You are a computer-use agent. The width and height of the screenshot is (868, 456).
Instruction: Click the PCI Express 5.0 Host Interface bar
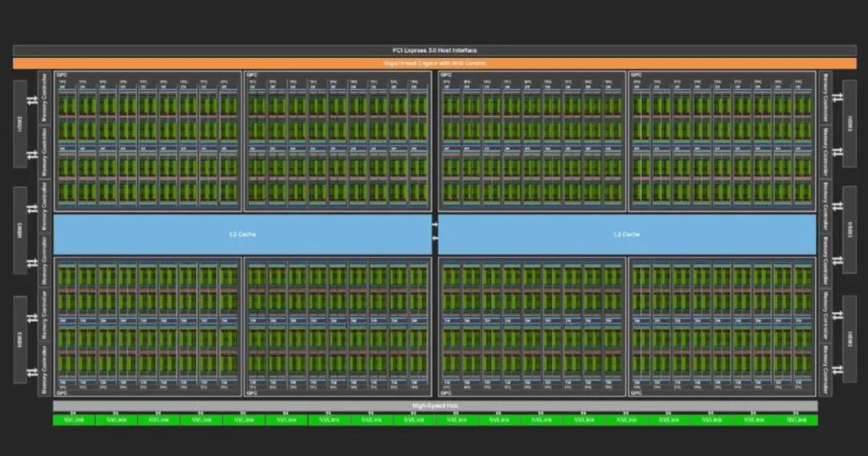coord(435,51)
